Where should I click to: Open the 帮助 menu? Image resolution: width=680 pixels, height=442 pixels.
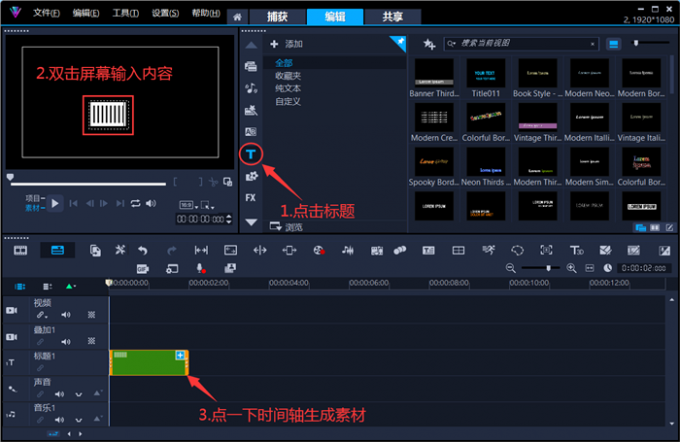click(206, 13)
